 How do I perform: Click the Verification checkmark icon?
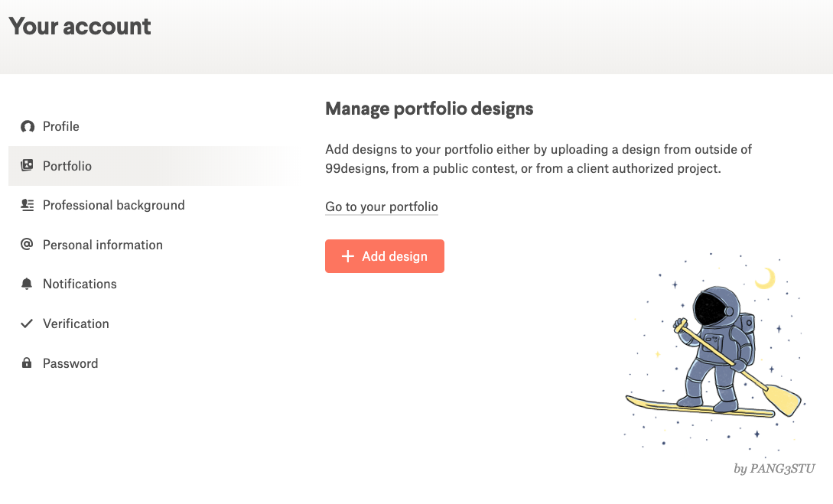pos(28,324)
